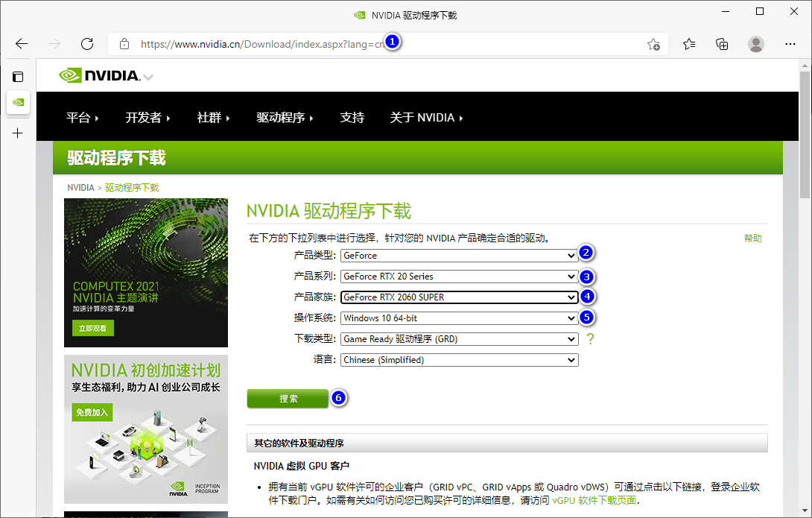This screenshot has width=812, height=518.
Task: Reload the current page
Action: [86, 43]
